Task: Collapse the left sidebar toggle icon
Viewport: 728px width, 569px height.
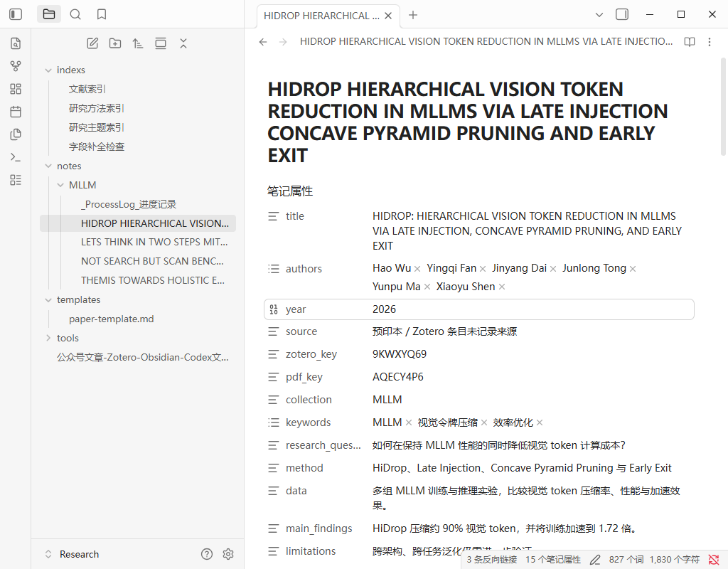Action: [x=16, y=14]
